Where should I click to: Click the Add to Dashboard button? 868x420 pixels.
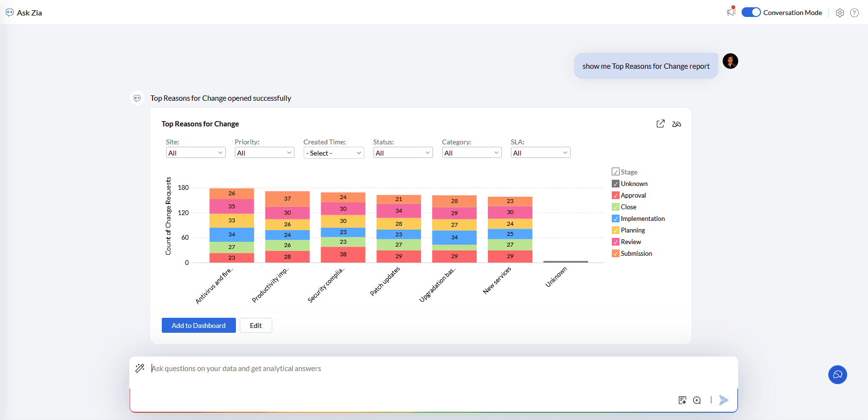[x=199, y=326]
